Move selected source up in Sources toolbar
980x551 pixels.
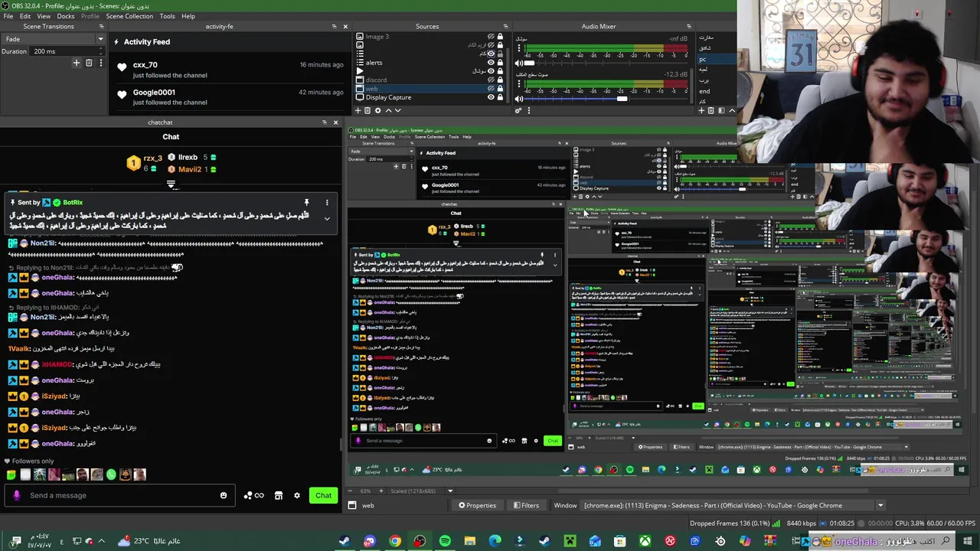387,110
